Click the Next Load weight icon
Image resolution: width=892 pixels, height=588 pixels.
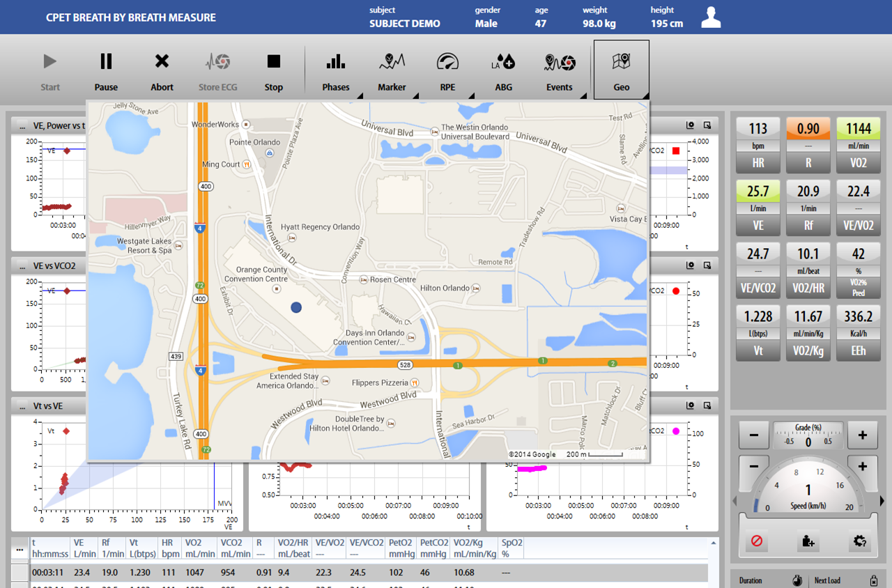pyautogui.click(x=873, y=580)
